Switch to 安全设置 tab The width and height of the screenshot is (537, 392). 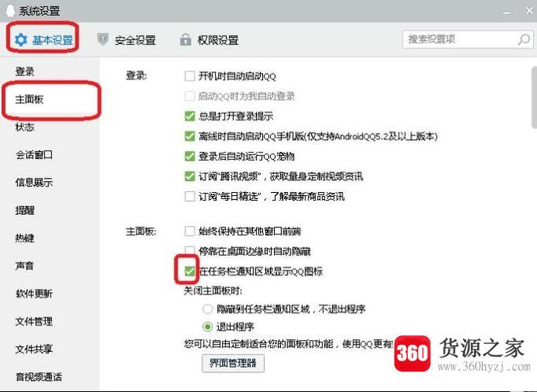pos(126,40)
